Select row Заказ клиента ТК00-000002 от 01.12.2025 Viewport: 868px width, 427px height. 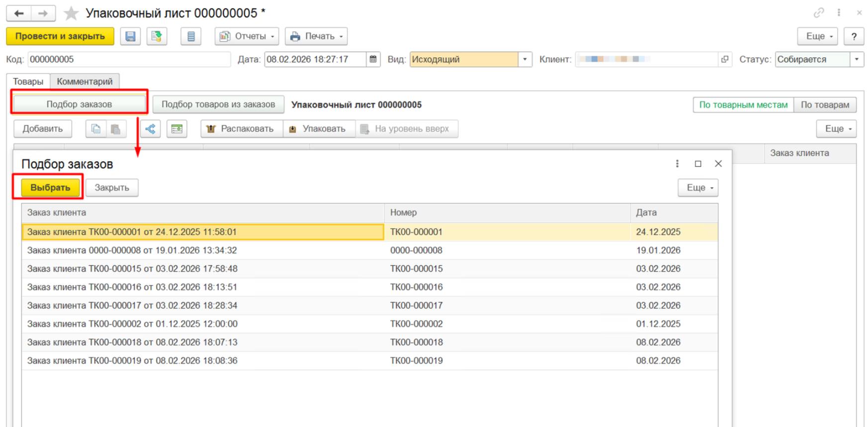click(x=370, y=324)
